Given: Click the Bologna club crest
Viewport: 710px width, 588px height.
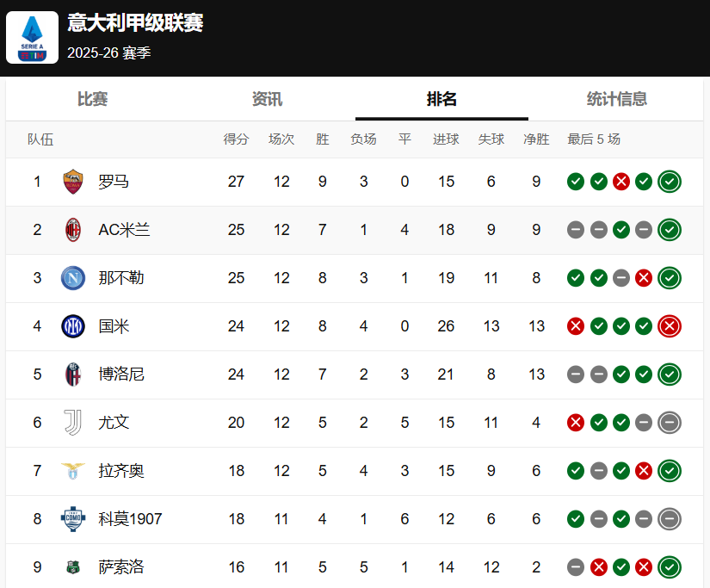Looking at the screenshot, I should coord(73,374).
